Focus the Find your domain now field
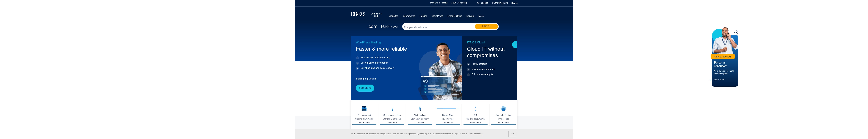 pos(438,27)
